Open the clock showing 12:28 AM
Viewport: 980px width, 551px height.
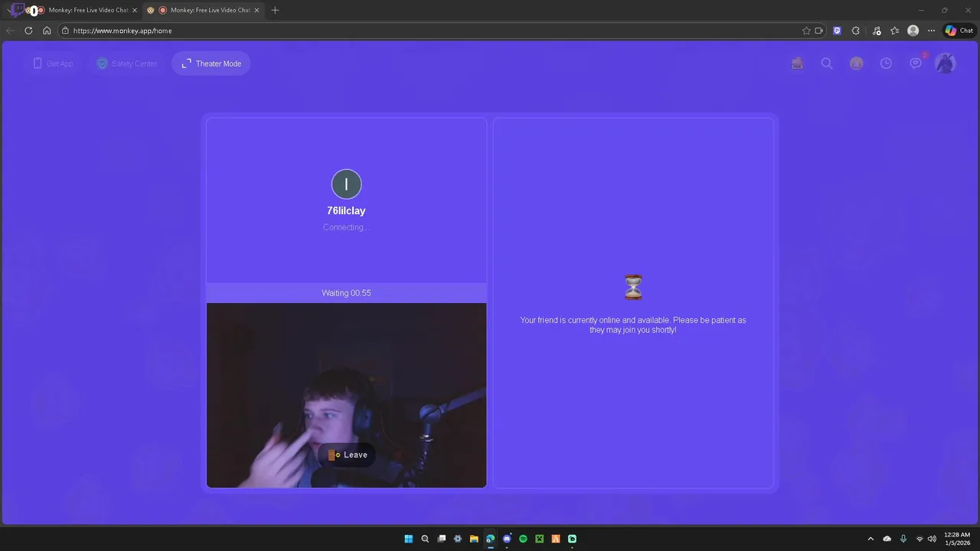tap(957, 539)
